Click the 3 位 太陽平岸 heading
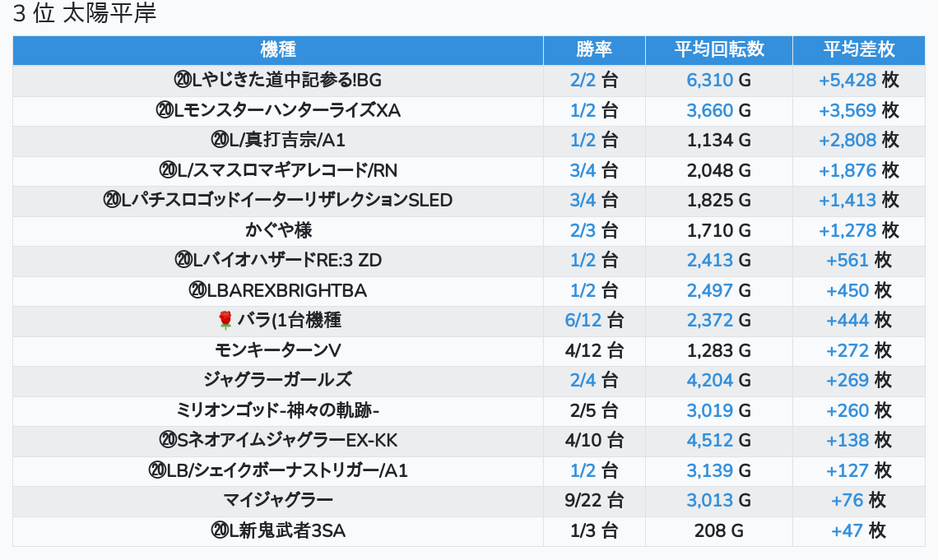Image resolution: width=938 pixels, height=560 pixels. point(85,14)
